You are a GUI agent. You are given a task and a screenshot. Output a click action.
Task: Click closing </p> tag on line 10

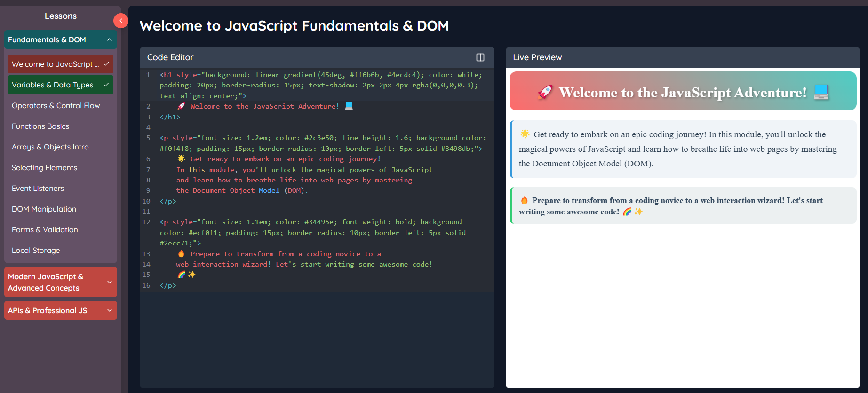tap(168, 201)
